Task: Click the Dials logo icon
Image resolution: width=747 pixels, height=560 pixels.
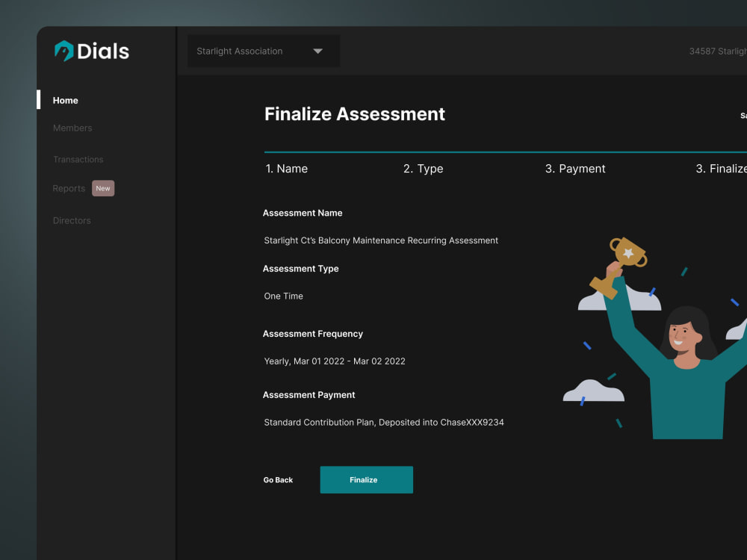Action: click(63, 51)
